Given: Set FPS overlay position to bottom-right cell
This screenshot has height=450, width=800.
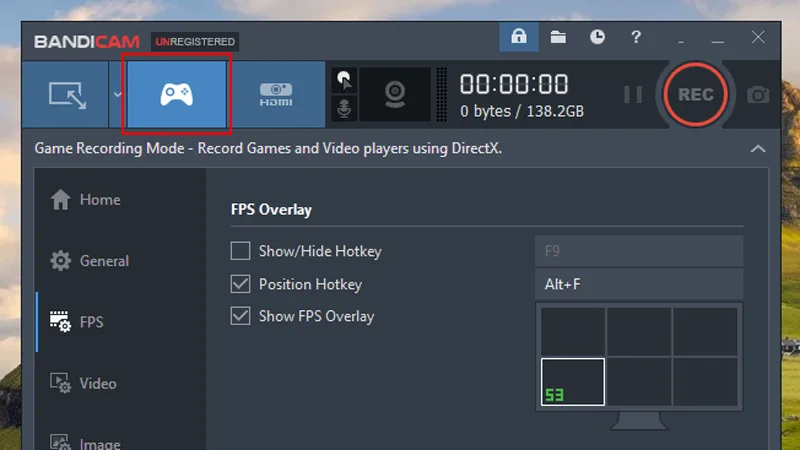Looking at the screenshot, I should coord(705,382).
